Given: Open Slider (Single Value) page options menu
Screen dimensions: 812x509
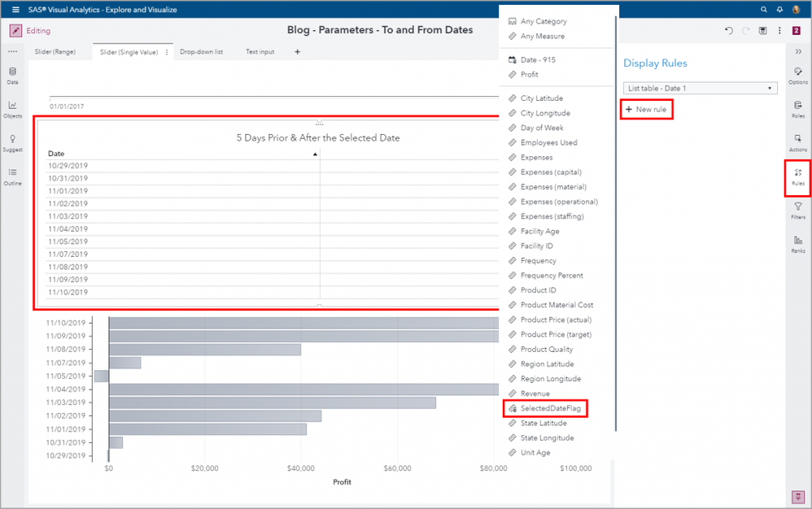Looking at the screenshot, I should point(167,52).
